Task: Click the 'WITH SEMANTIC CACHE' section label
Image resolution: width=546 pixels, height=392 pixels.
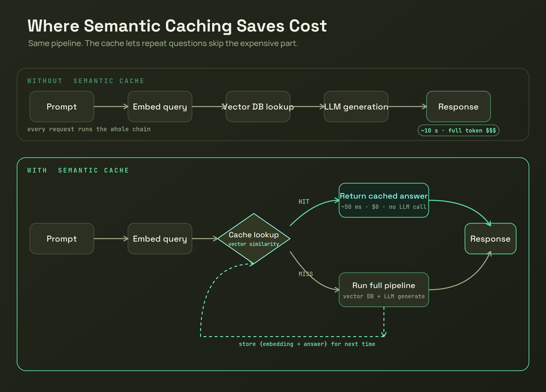Action: pyautogui.click(x=78, y=170)
